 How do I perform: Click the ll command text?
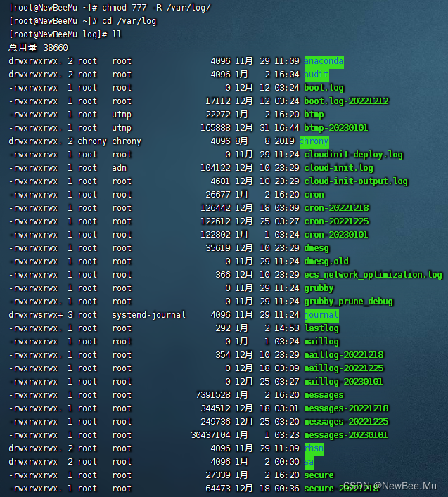coord(117,34)
